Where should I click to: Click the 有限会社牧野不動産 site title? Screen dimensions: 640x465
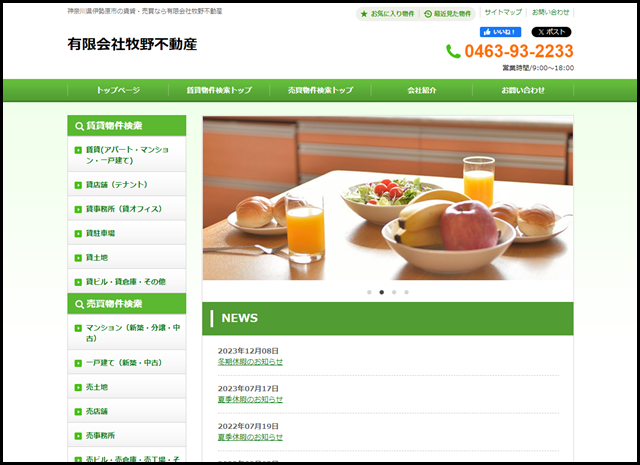click(x=132, y=44)
